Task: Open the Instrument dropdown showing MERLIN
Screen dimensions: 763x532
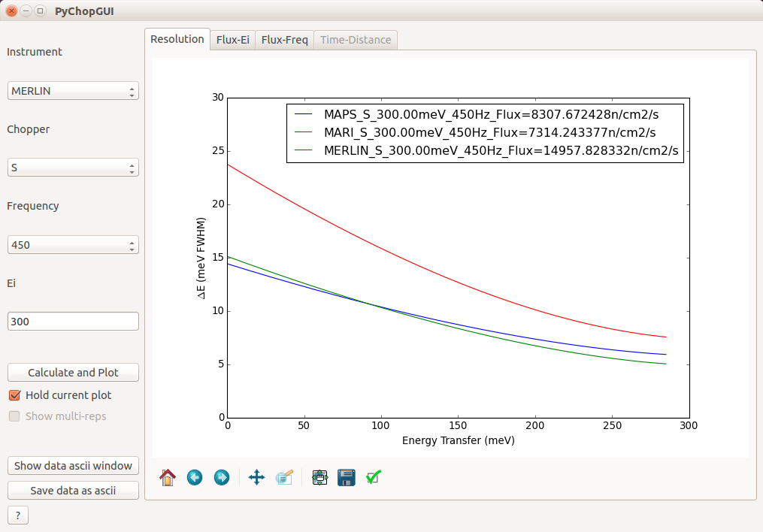Action: pos(73,91)
